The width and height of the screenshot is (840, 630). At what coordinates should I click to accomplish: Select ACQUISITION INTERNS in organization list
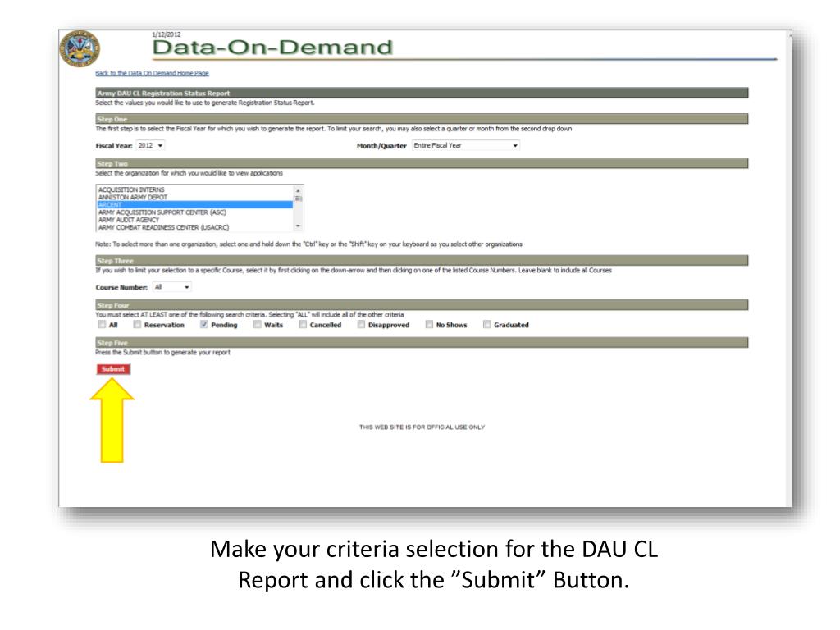point(195,189)
